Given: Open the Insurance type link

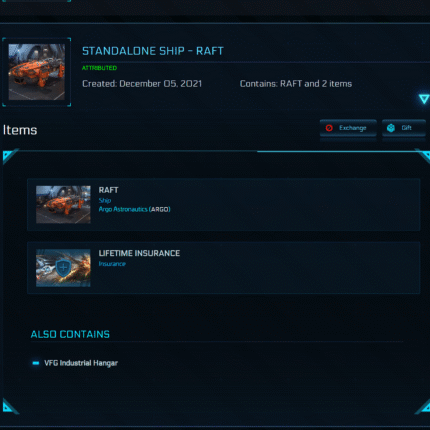Looking at the screenshot, I should click(x=112, y=264).
